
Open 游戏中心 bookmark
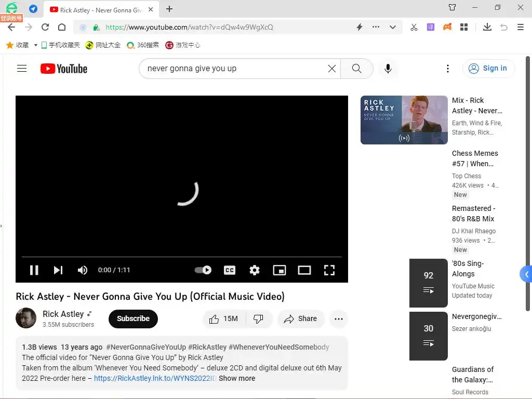[x=183, y=45]
